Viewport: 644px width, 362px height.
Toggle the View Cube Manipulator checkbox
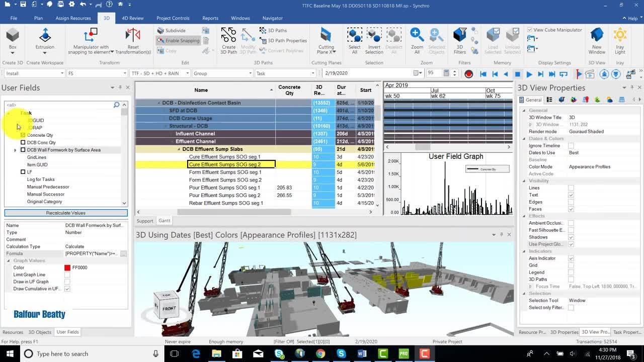click(x=530, y=30)
